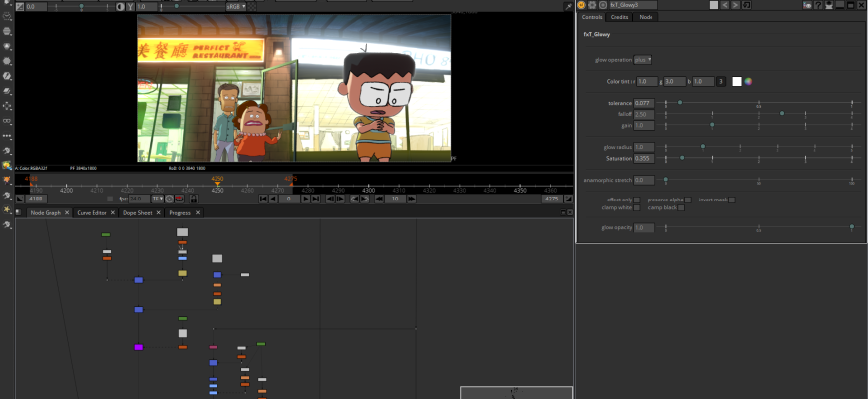Viewport: 868px width, 399px height.
Task: Open the Merge nodes menu in left toolbar
Action: (8, 91)
